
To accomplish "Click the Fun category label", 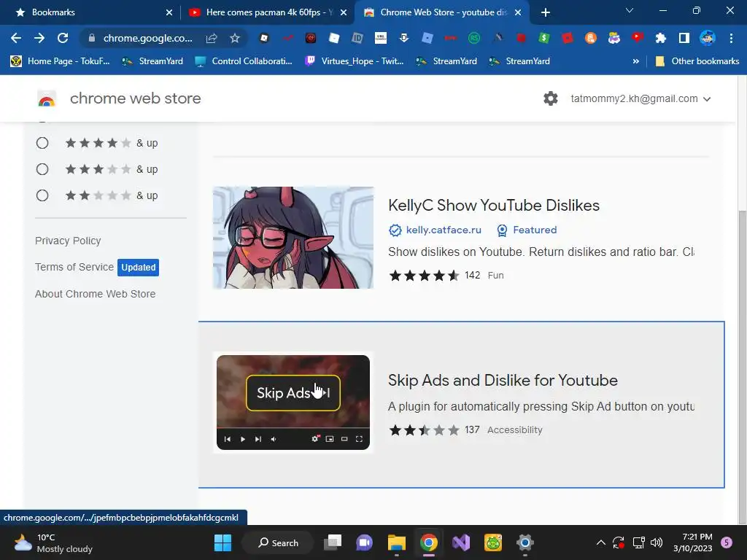I will click(x=495, y=275).
